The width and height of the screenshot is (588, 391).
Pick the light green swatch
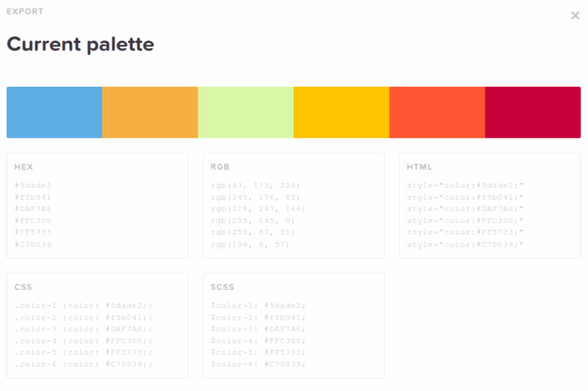246,112
